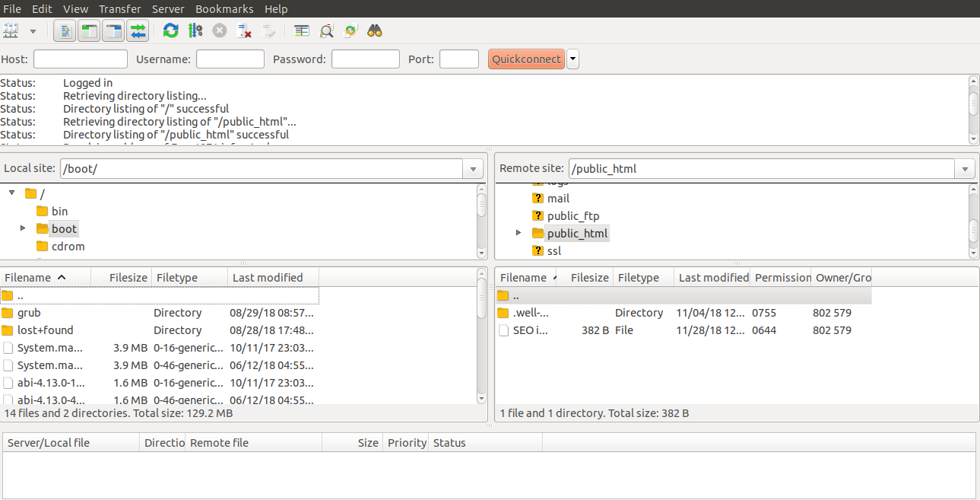Click inside the Host input field
The width and height of the screenshot is (980, 500).
(80, 59)
